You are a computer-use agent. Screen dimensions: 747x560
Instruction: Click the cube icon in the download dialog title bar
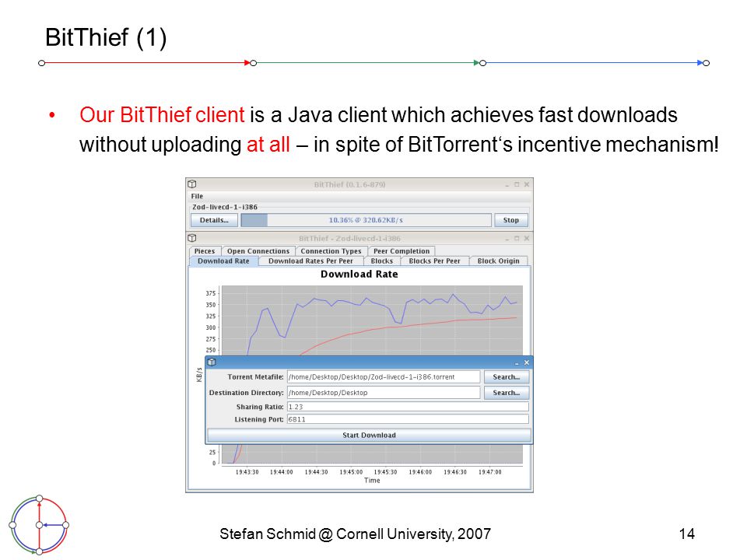point(212,362)
